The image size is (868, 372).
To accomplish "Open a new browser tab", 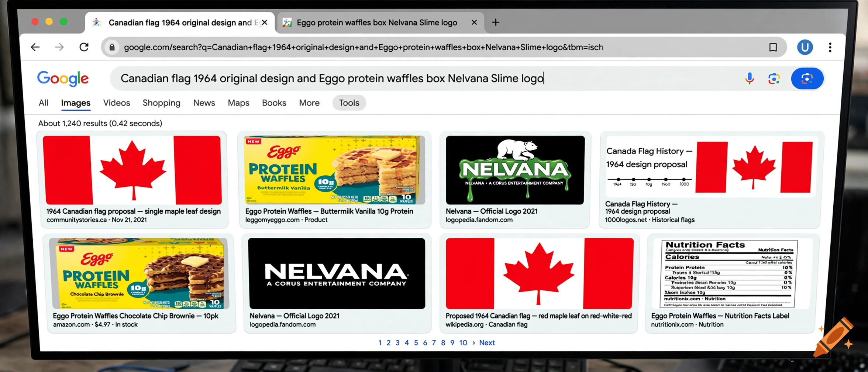I will tap(496, 23).
